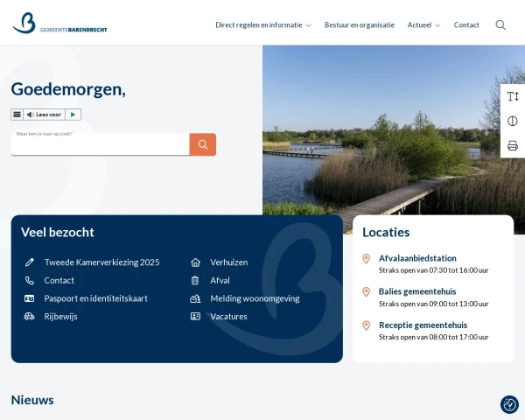Click the orange search submit button
Image resolution: width=525 pixels, height=420 pixels.
coord(203,144)
